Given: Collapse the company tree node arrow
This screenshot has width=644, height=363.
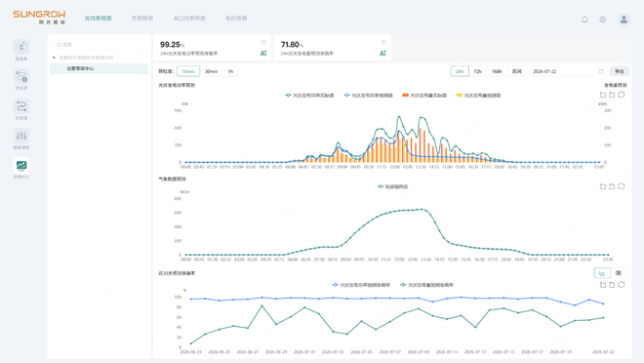Looking at the screenshot, I should click(x=54, y=58).
